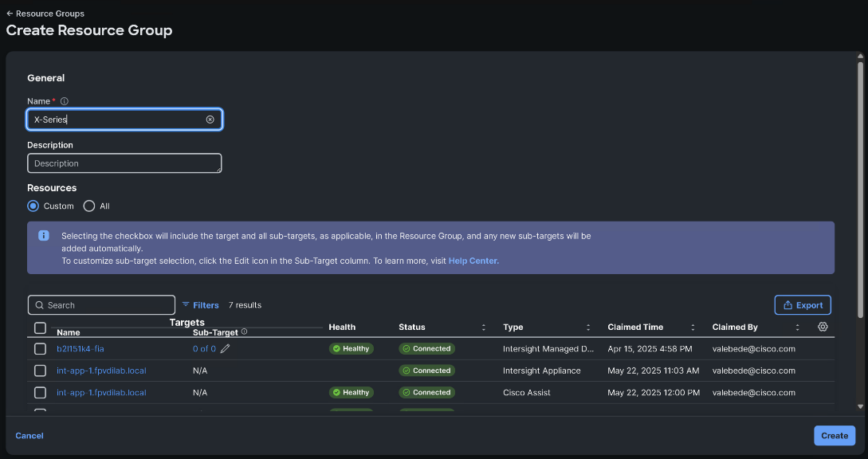
Task: Tick checkbox for Intersight Appliance row
Action: click(40, 371)
